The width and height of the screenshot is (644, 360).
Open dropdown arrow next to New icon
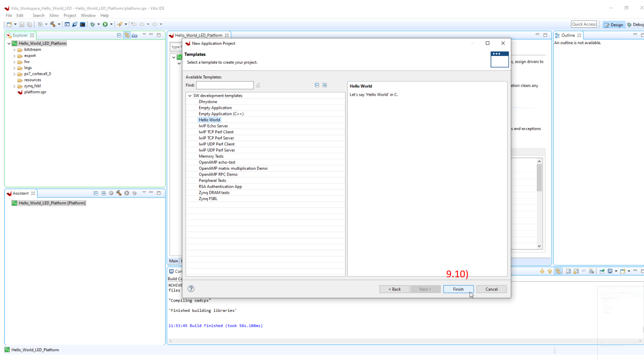click(15, 24)
